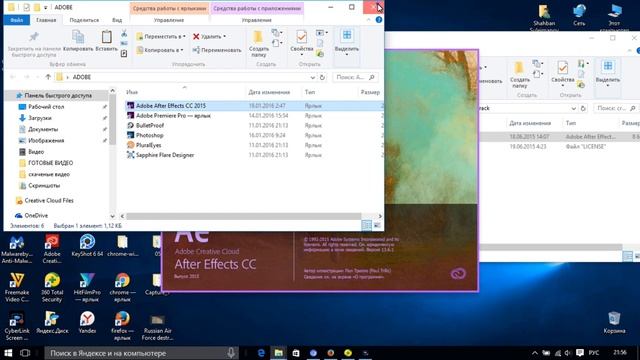Screen dimensions: 640x360
Task: Click the search field in ADOBE window
Action: (355, 77)
